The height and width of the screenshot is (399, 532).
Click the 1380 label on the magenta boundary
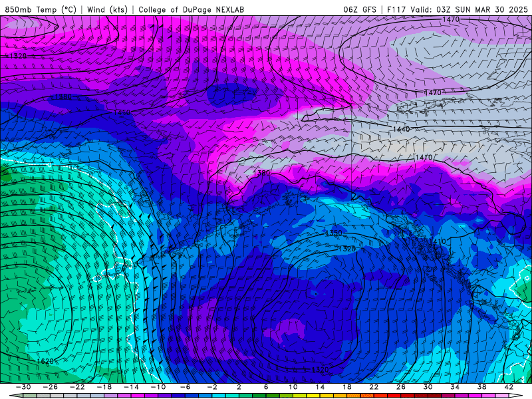pyautogui.click(x=261, y=173)
